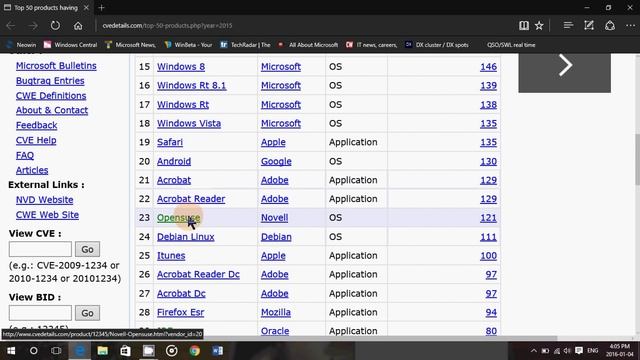Open Windows 8 product link

tap(181, 67)
